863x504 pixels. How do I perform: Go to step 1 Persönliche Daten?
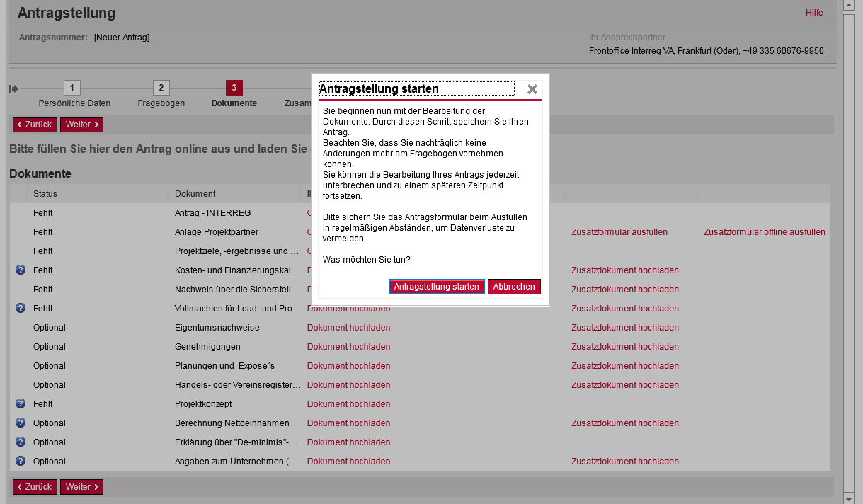[x=72, y=88]
